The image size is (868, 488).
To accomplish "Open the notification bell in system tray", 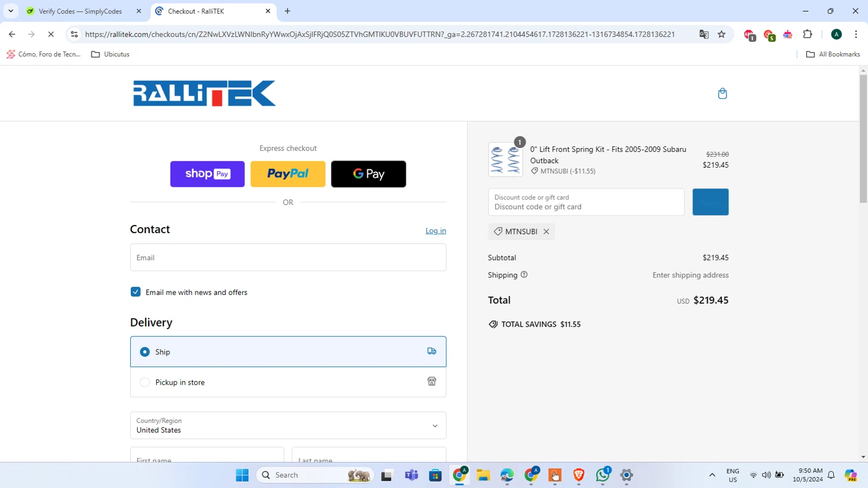I will (x=831, y=475).
